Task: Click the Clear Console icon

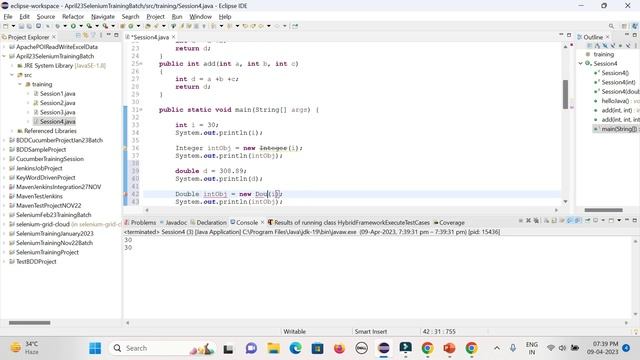Action: point(547,220)
